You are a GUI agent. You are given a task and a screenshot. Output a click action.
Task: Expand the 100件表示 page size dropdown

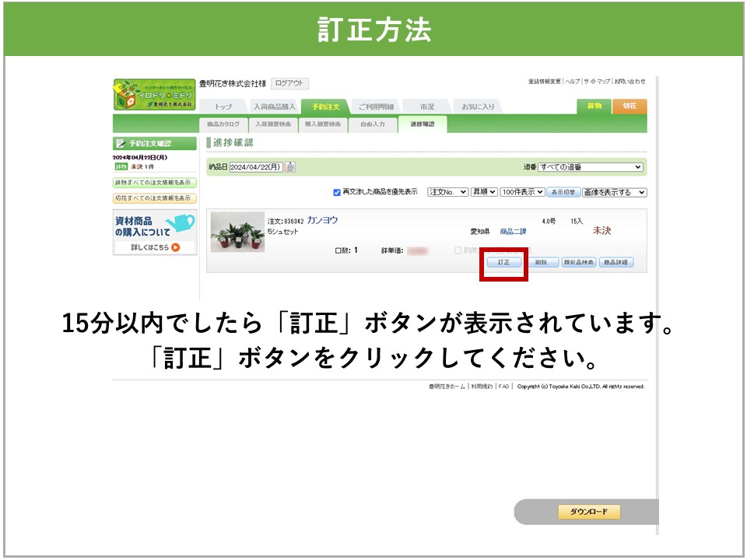click(522, 192)
